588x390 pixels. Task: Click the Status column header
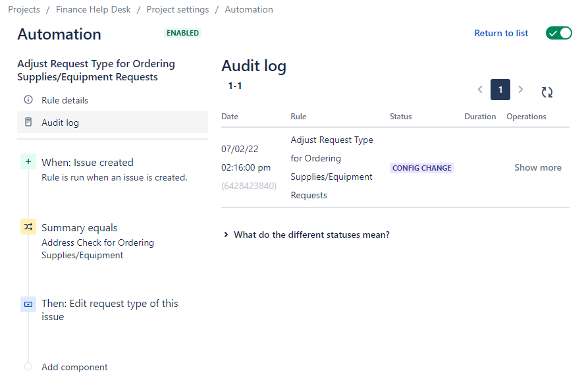click(400, 117)
